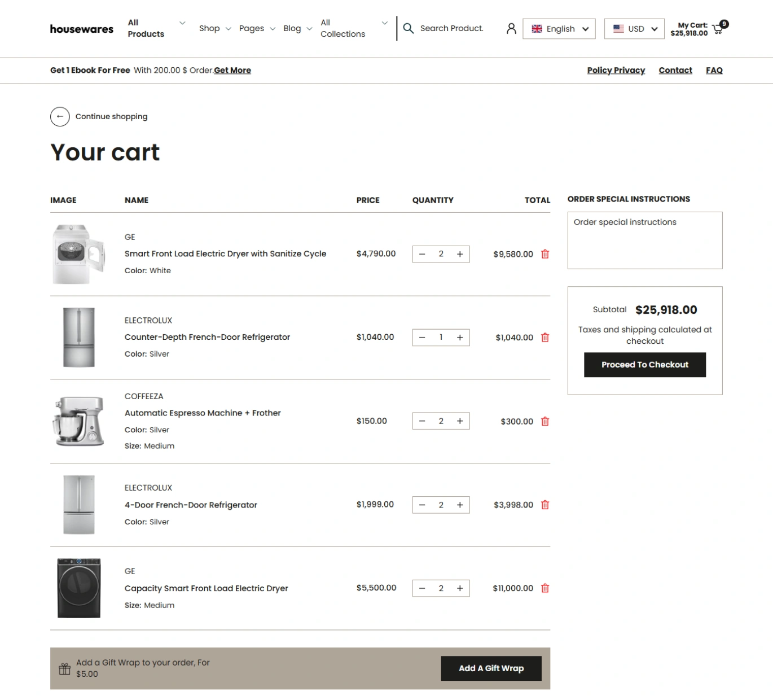Remove the Counter-Depth Refrigerator with trash icon

point(545,338)
